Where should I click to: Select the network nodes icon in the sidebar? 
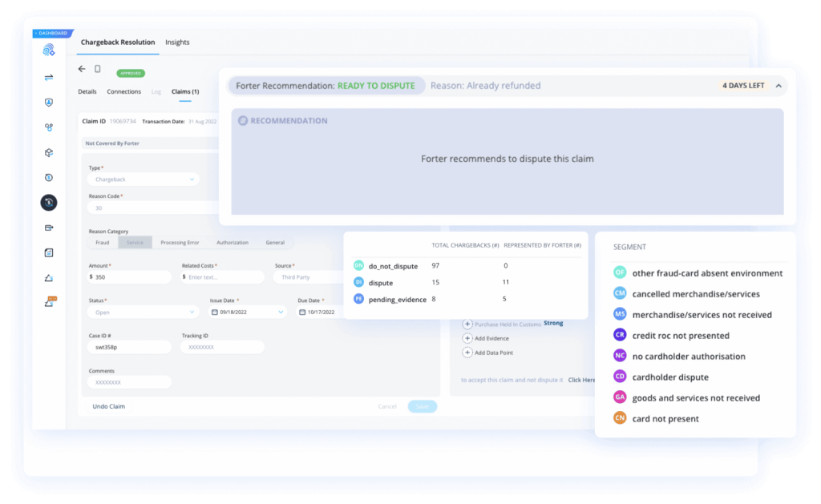pyautogui.click(x=48, y=127)
